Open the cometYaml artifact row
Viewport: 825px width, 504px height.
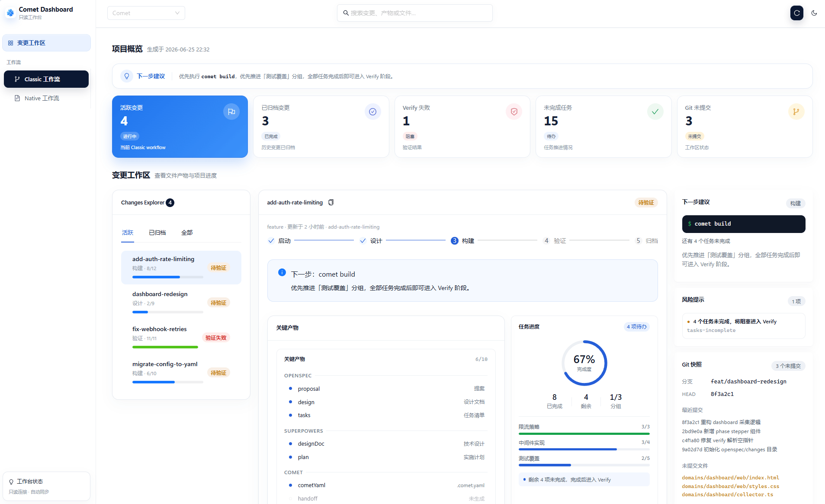(386, 485)
